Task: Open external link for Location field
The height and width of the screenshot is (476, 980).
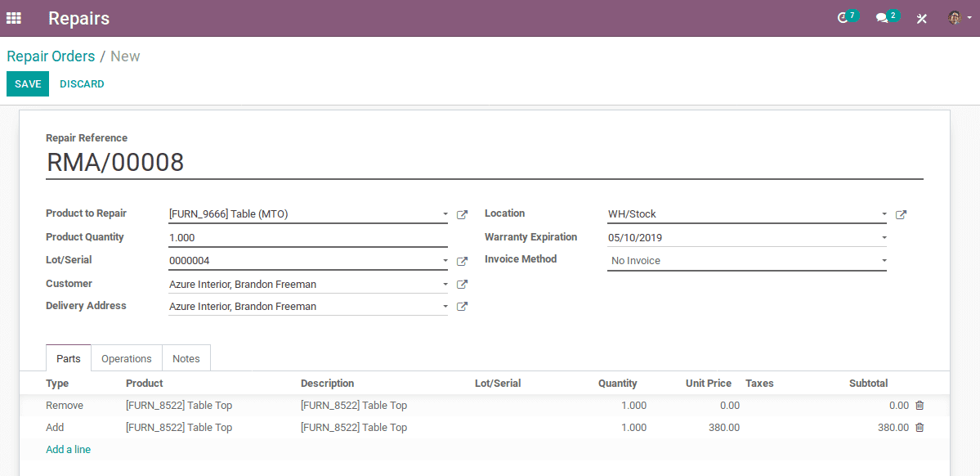Action: click(x=901, y=214)
